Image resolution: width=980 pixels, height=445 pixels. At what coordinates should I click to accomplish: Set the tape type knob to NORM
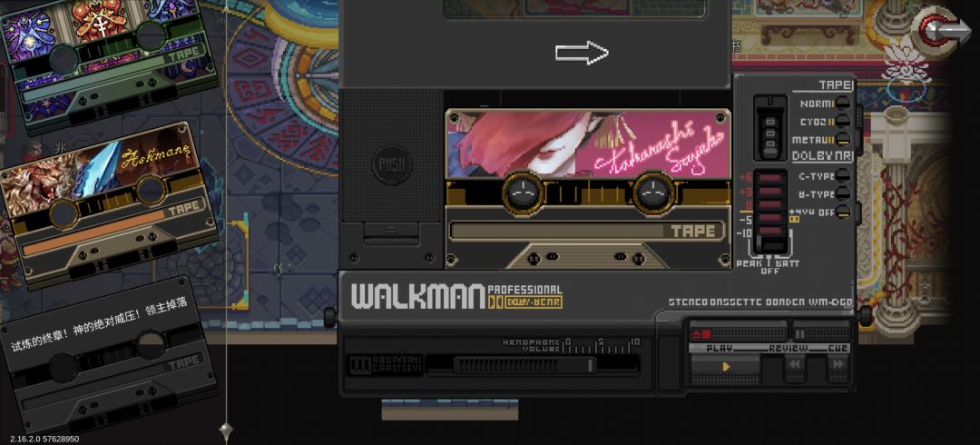coord(842,103)
